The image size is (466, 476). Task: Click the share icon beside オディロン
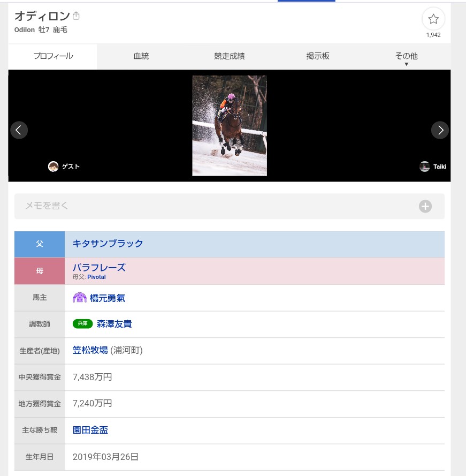(x=76, y=16)
